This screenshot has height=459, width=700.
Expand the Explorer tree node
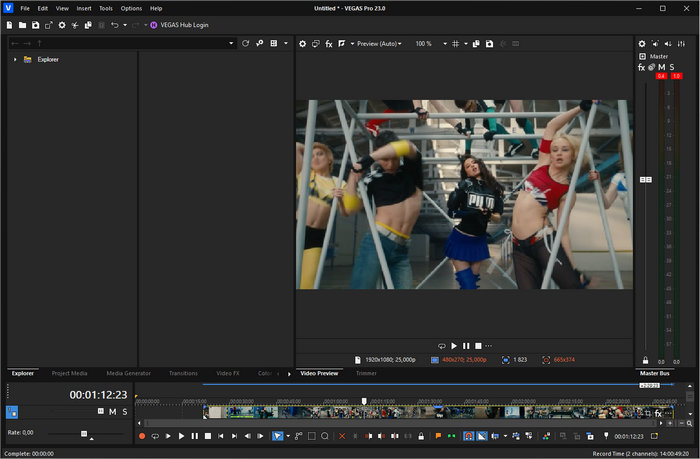click(15, 60)
